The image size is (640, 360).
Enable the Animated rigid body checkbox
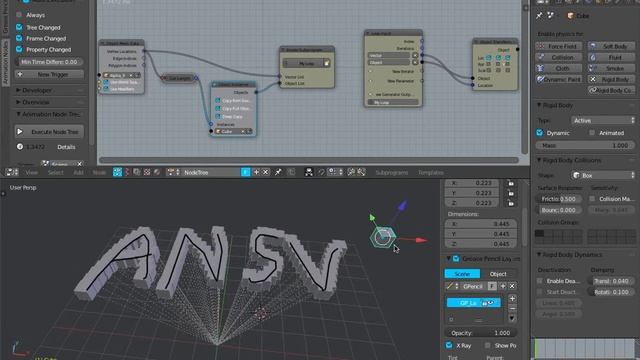592,133
